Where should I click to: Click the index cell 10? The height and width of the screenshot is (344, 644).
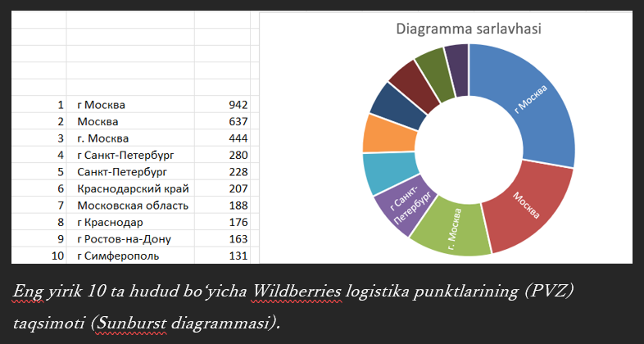(39, 256)
